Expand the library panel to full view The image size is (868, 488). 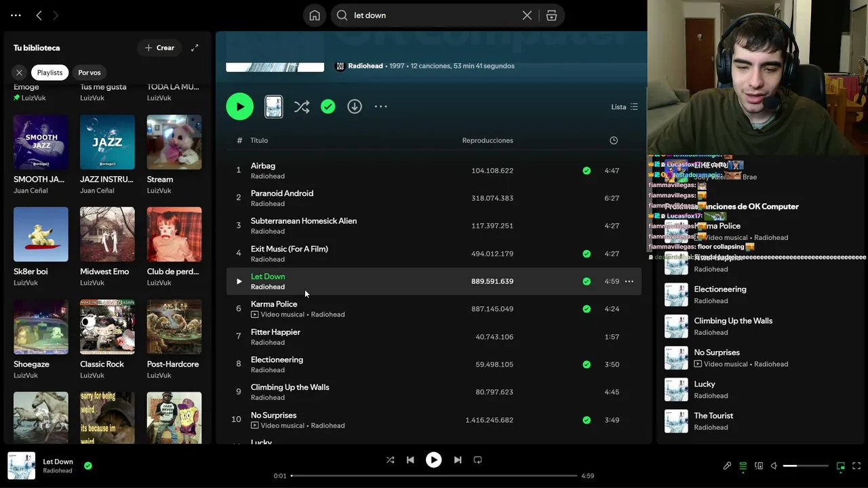coord(195,47)
